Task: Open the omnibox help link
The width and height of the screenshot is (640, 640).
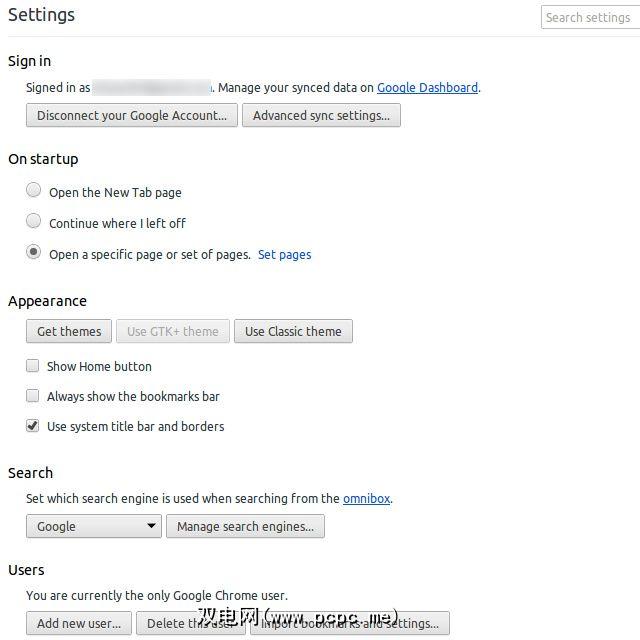Action: (366, 498)
